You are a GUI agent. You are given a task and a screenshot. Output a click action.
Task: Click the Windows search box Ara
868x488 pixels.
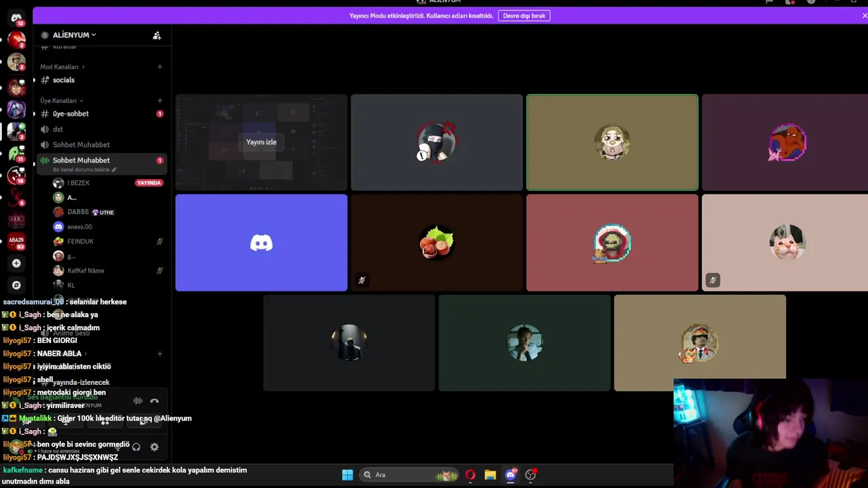tap(408, 475)
